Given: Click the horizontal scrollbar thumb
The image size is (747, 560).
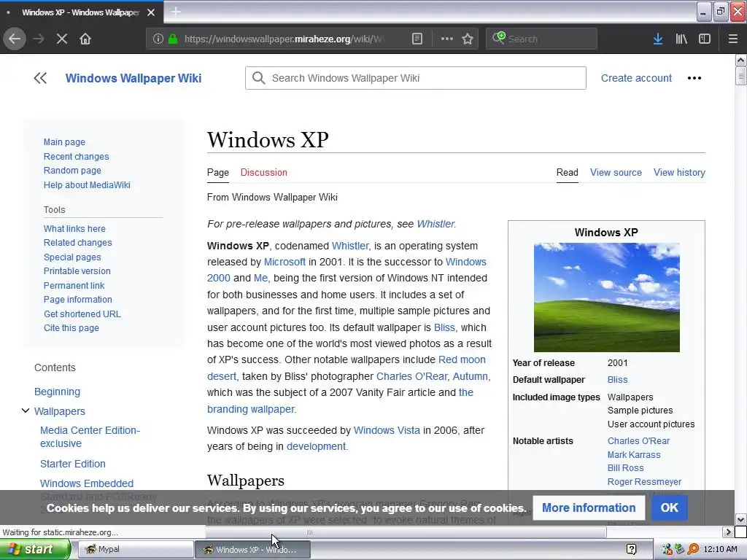Looking at the screenshot, I should (x=406, y=532).
